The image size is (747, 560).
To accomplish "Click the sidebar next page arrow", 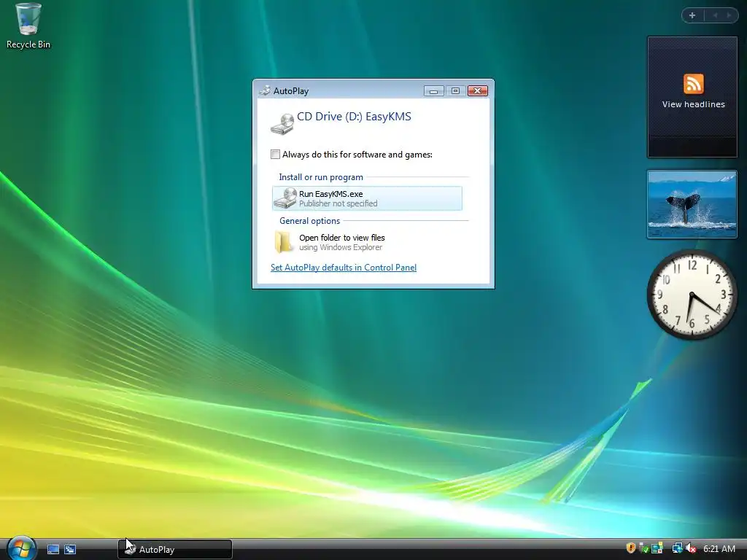I will 729,15.
